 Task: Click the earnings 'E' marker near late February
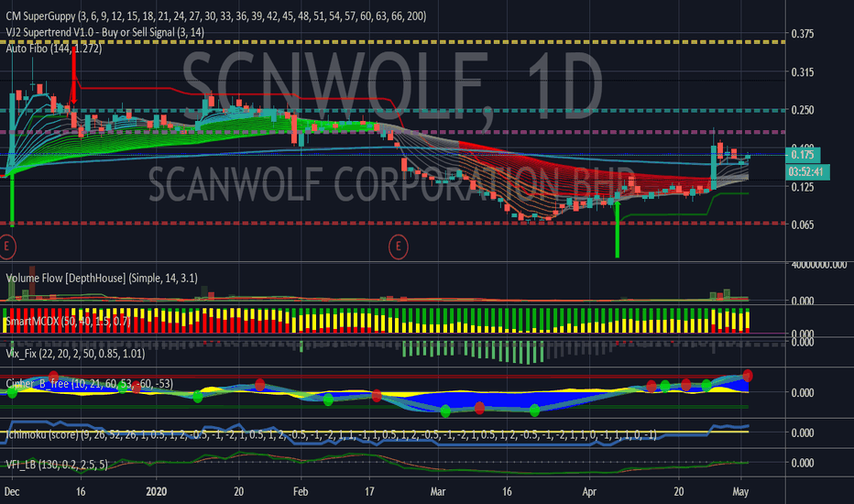point(398,247)
